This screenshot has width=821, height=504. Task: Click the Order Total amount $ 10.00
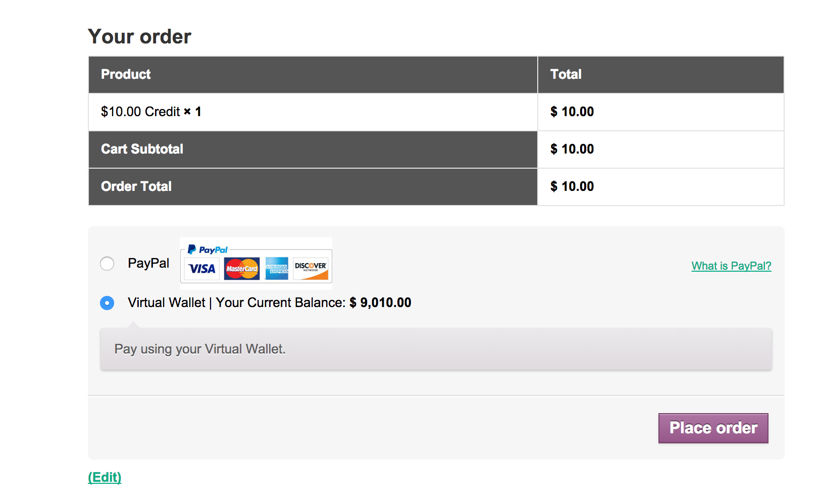[572, 186]
